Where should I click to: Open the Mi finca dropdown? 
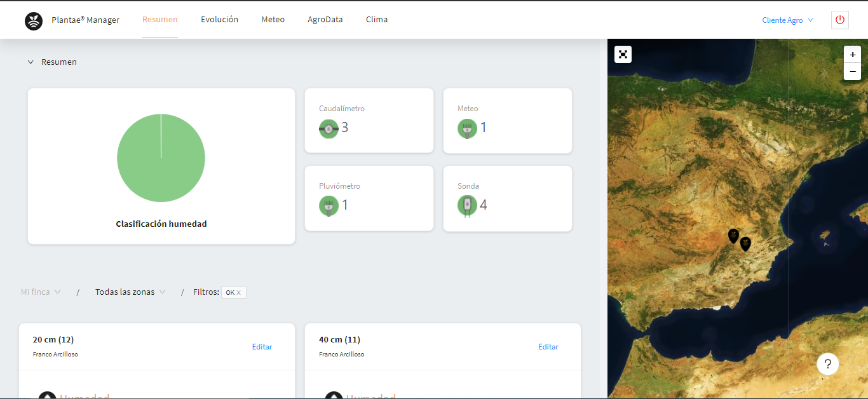pyautogui.click(x=41, y=292)
